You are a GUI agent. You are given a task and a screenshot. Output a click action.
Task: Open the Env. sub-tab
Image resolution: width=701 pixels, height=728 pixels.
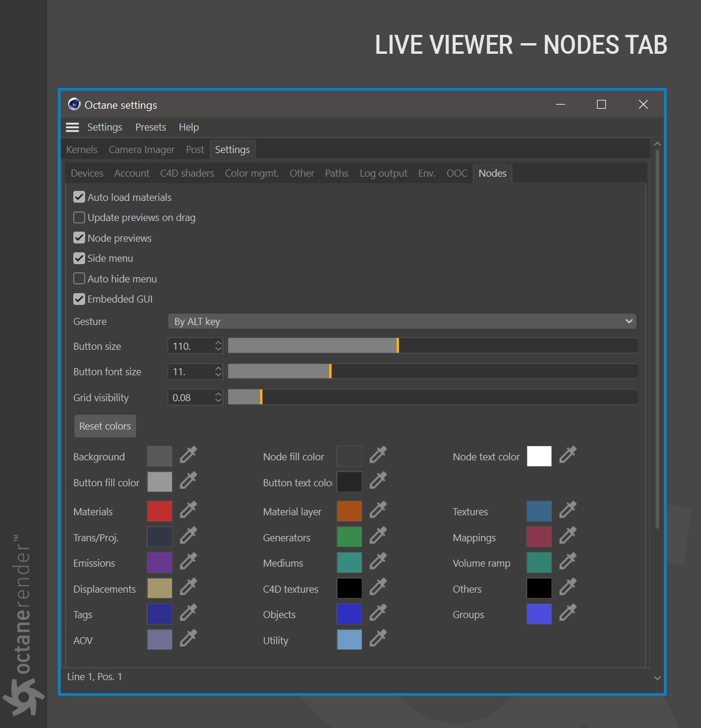[427, 173]
